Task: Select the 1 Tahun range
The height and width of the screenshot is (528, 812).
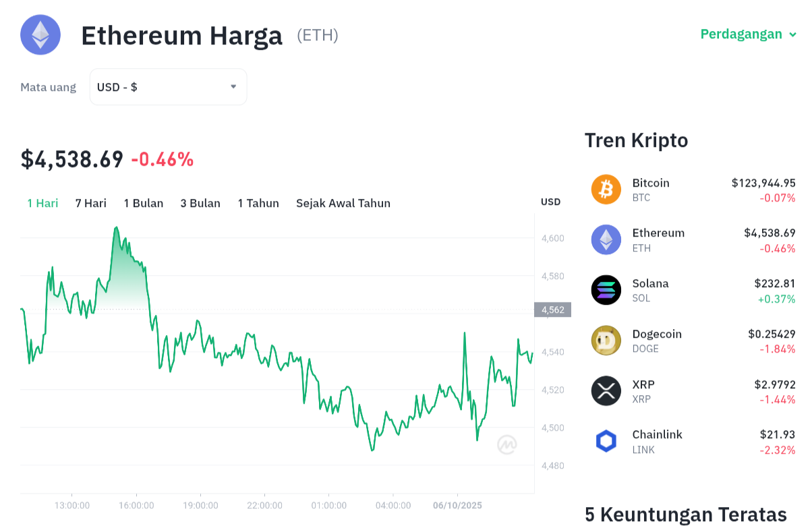Action: (x=258, y=203)
